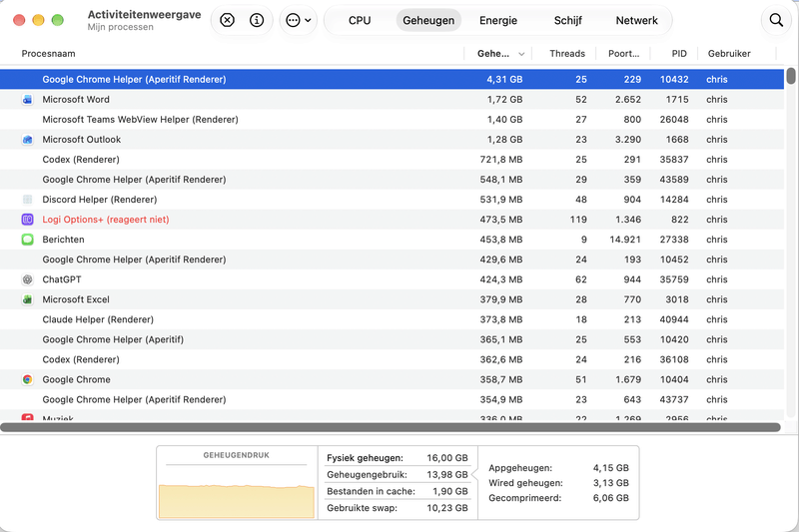Click the Geheugengebruik 13,98 GB entry

pyautogui.click(x=397, y=474)
